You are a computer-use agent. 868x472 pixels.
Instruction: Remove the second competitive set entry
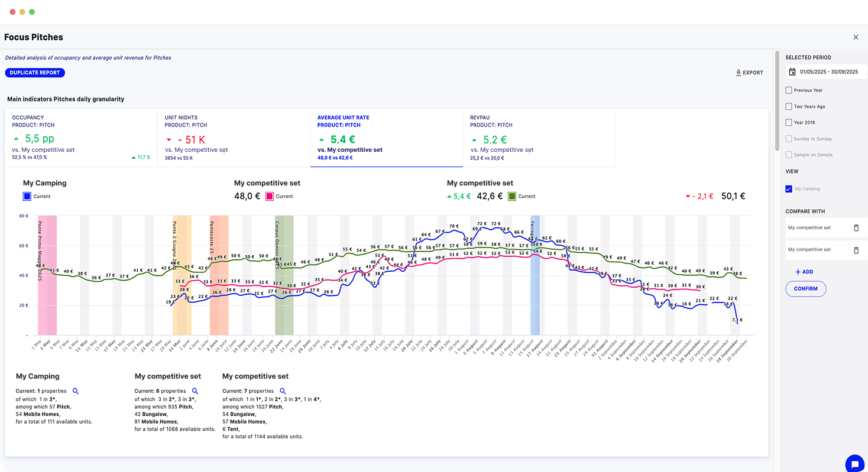pos(856,250)
